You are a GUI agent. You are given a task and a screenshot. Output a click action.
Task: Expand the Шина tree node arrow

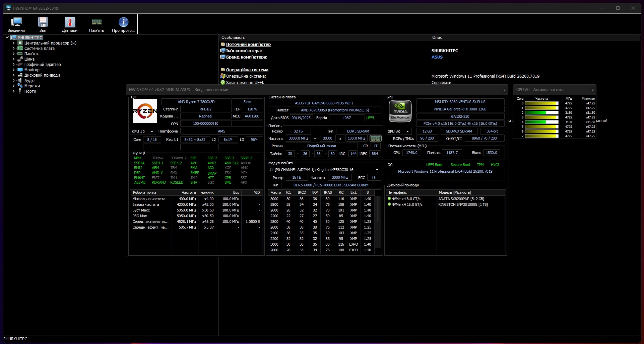[13, 59]
